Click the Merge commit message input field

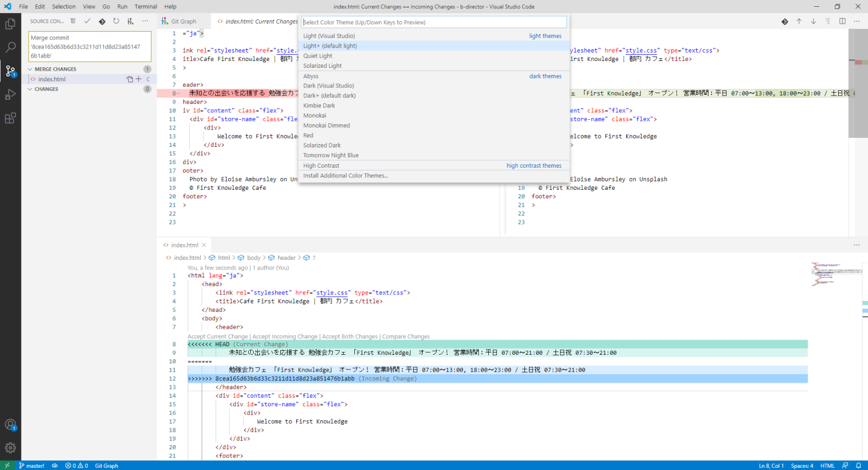pos(89,46)
